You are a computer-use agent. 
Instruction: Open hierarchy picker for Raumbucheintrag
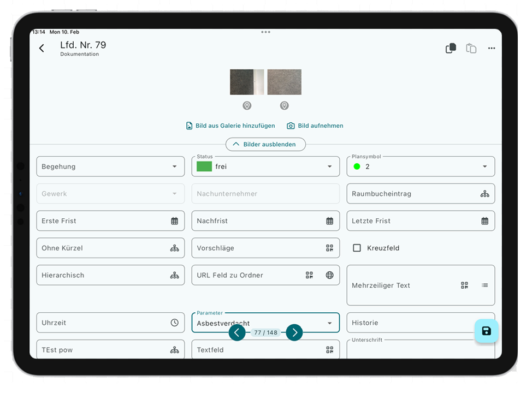(484, 194)
